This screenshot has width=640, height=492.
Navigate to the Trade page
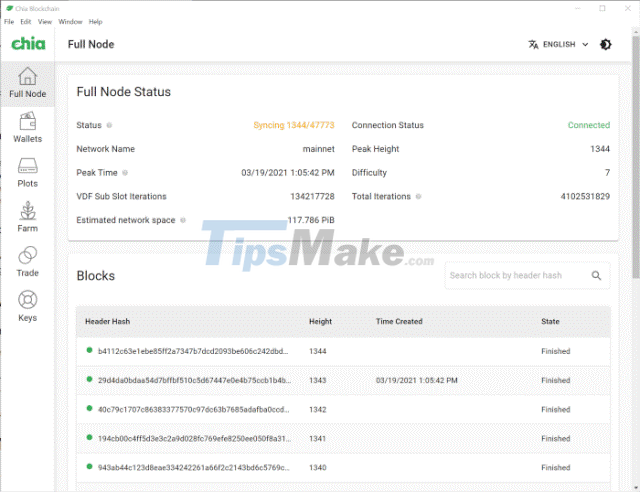tap(27, 262)
